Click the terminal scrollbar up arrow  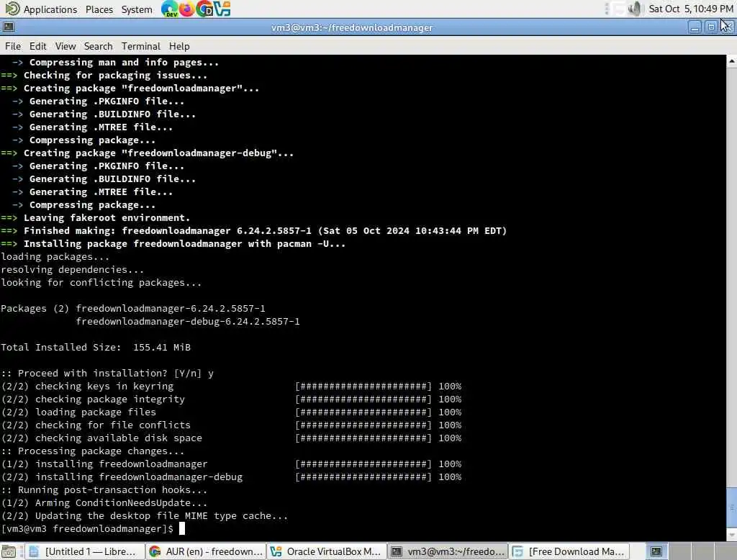(732, 61)
